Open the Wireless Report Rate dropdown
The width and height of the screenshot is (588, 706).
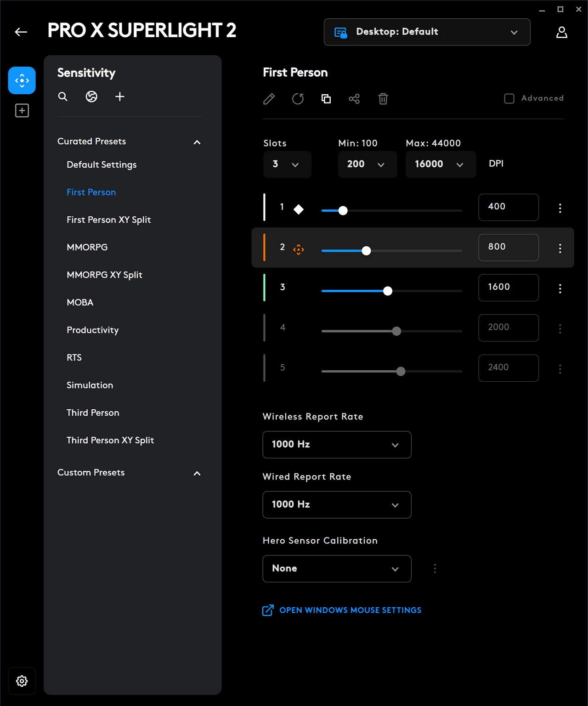coord(337,445)
